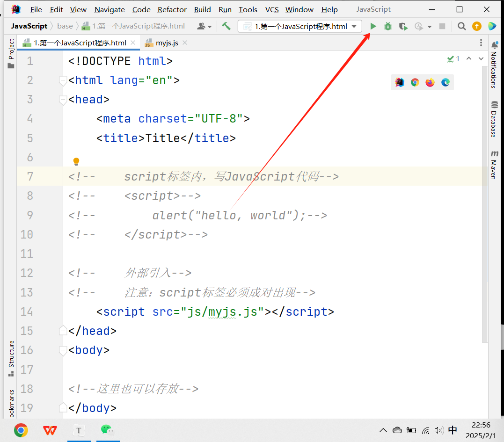Show hidden system tray icons chevron
The width and height of the screenshot is (504, 442).
(x=383, y=430)
